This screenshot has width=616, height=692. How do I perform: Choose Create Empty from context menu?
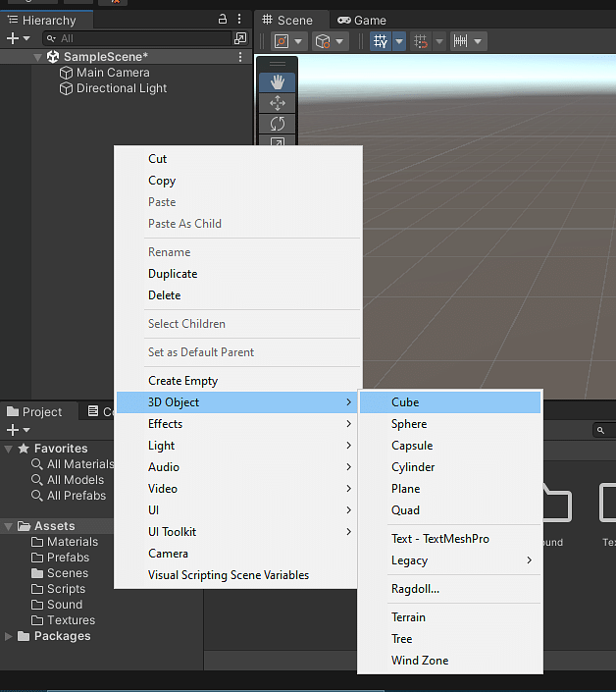pyautogui.click(x=238, y=381)
